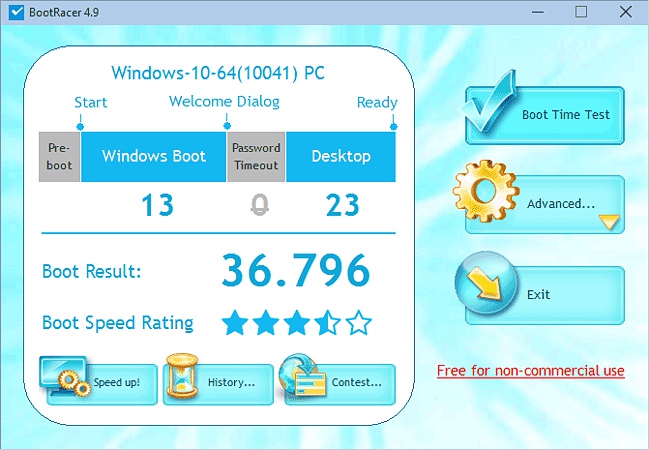The height and width of the screenshot is (450, 649).
Task: Open the Free for non-commercial use link
Action: (x=530, y=371)
